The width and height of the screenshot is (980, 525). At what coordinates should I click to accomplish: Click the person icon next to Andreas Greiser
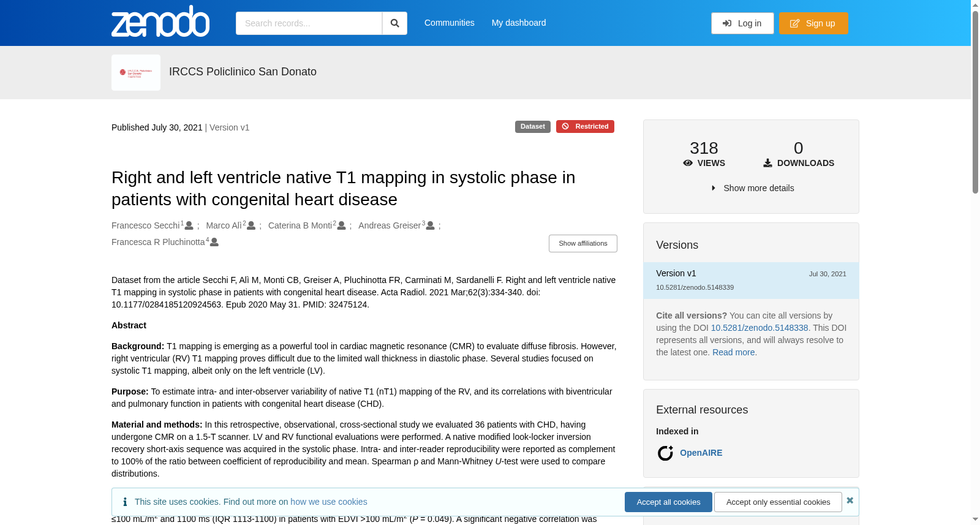pyautogui.click(x=431, y=226)
